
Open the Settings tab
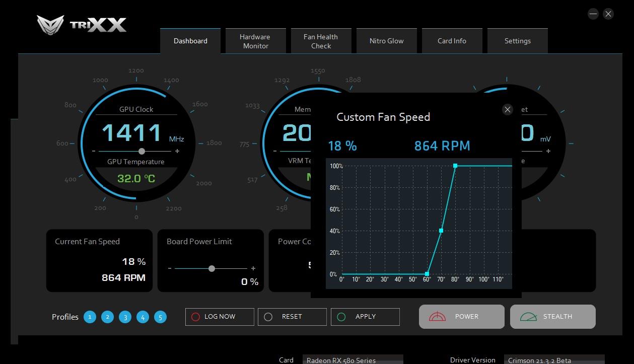coord(517,41)
